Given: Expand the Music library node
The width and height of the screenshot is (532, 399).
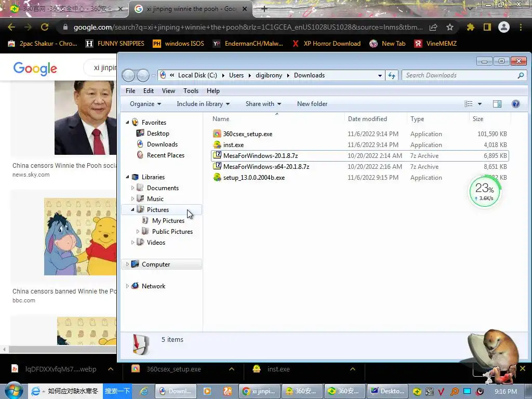Looking at the screenshot, I should coord(132,198).
